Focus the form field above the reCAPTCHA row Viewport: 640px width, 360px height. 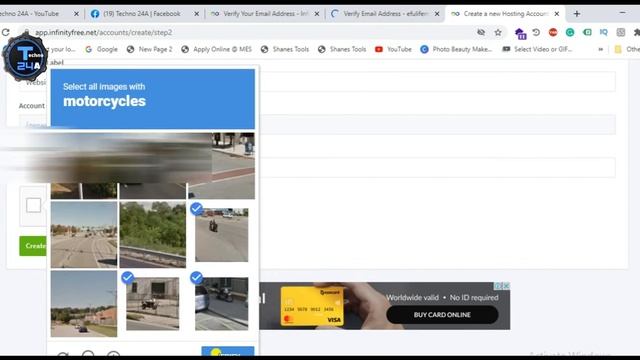click(438, 167)
